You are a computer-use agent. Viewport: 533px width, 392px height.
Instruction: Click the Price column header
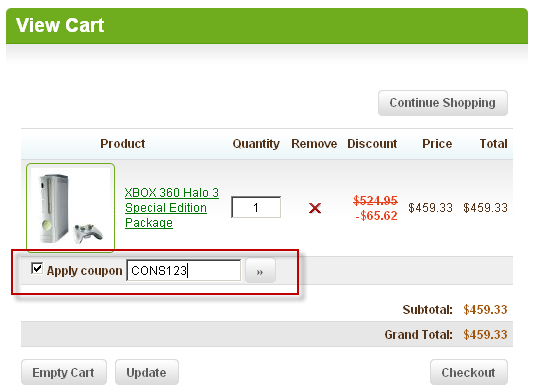click(x=437, y=143)
